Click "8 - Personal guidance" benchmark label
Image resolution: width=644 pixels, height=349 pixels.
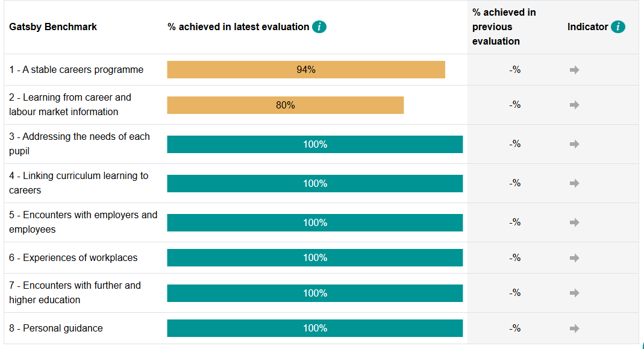[56, 329]
